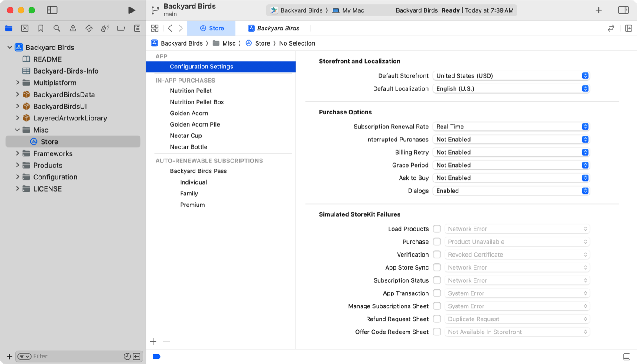Click the add editor split icon
The image size is (637, 364).
pos(628,28)
